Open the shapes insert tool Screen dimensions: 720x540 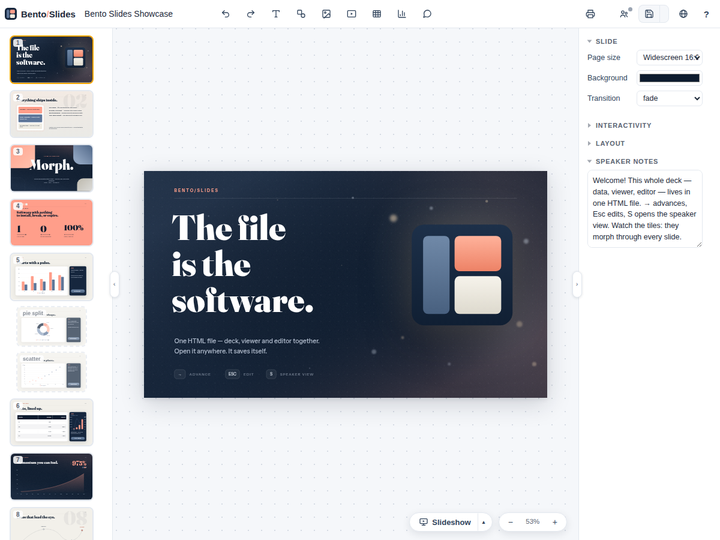[301, 14]
